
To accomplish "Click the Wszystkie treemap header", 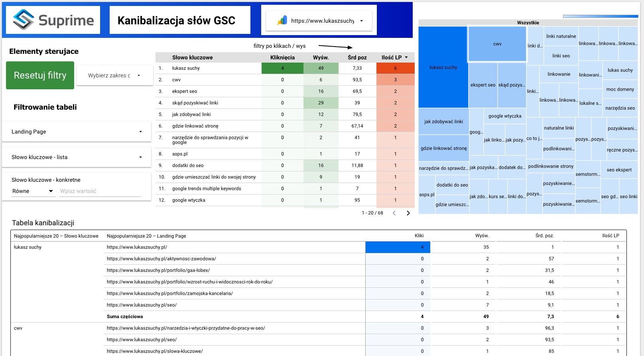I will [528, 23].
